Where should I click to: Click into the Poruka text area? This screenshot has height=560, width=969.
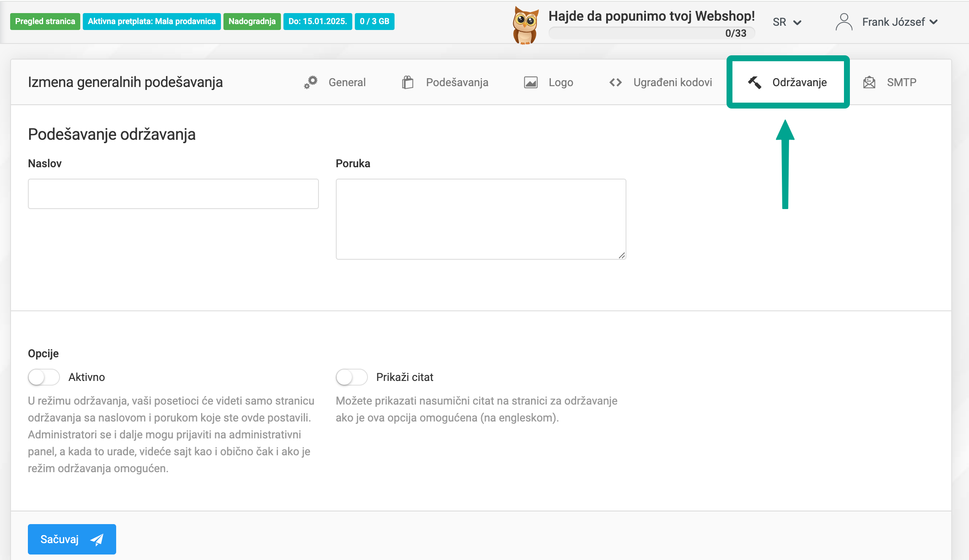(481, 219)
